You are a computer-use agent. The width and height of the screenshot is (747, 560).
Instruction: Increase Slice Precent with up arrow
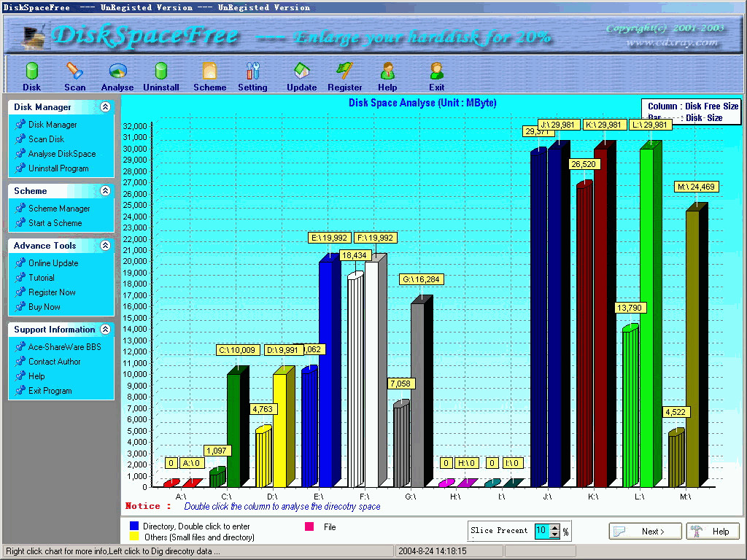point(554,528)
